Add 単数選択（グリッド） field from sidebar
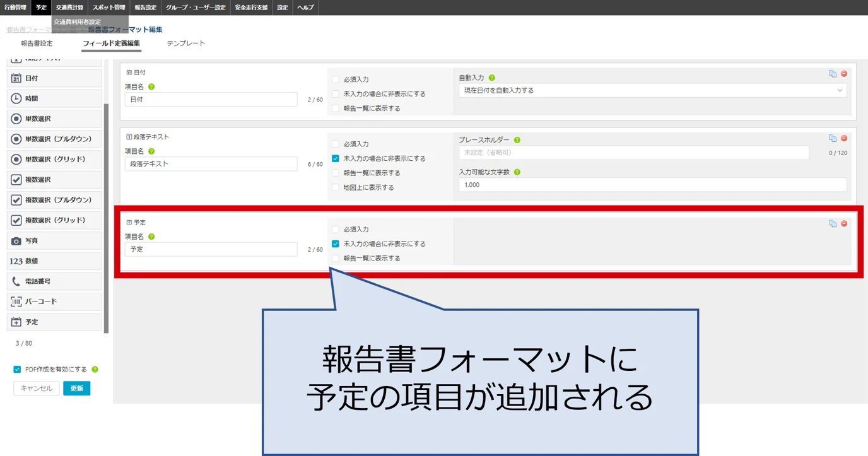The height and width of the screenshot is (456, 868). tap(54, 159)
